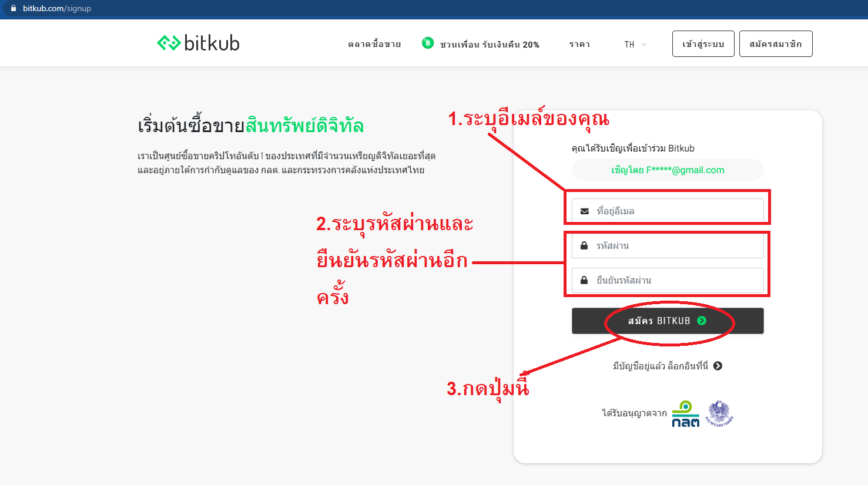Click the green arrow icon on สมัคร BITKUB
The width and height of the screenshot is (868, 485).
coord(702,321)
